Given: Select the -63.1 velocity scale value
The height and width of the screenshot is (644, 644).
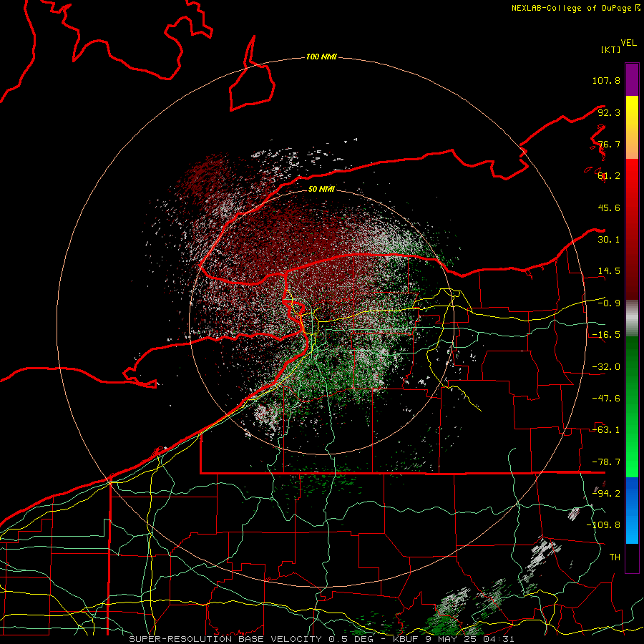Looking at the screenshot, I should click(606, 430).
